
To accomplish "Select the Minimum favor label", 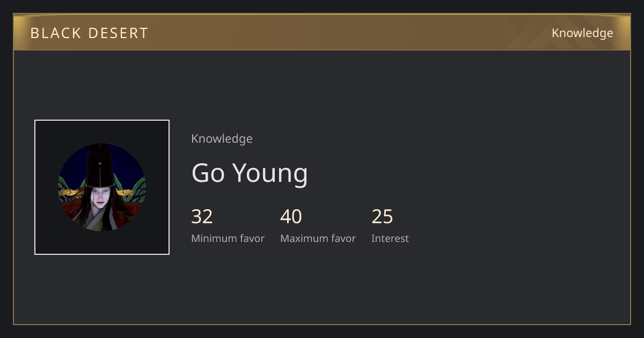I will click(228, 238).
